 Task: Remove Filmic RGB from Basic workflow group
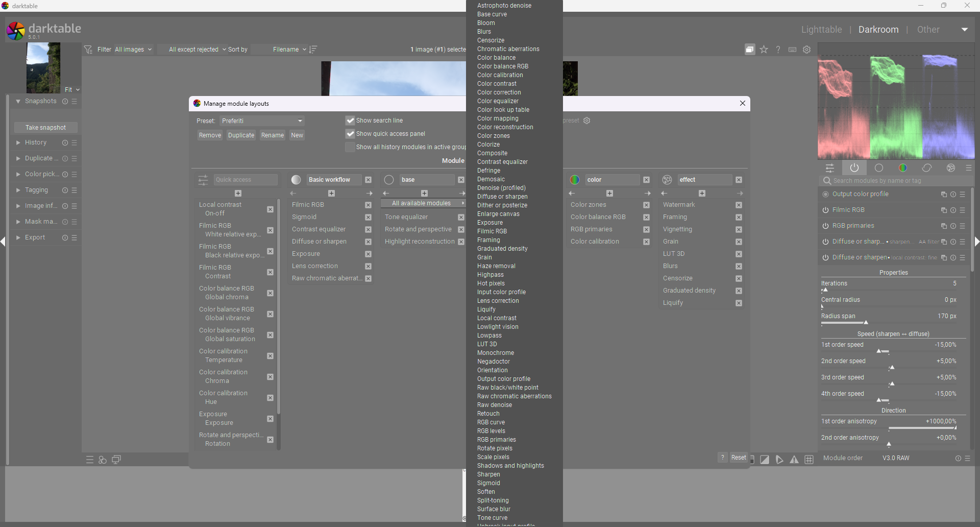pos(368,205)
